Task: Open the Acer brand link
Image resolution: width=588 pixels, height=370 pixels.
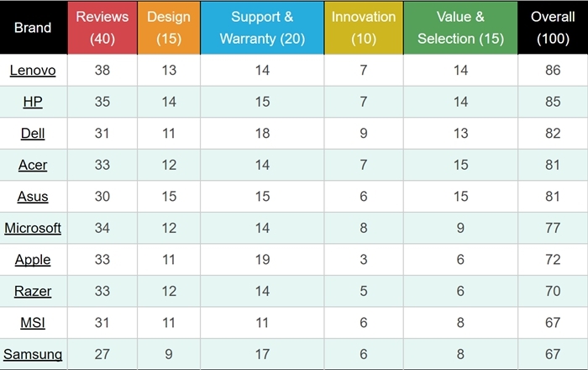Action: (x=33, y=165)
